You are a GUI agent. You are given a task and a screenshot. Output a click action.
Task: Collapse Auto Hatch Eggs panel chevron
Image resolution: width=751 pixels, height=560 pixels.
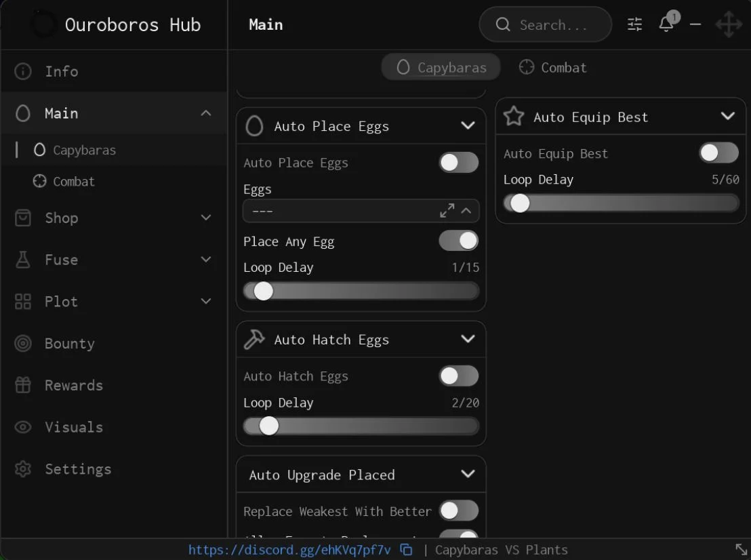coord(468,339)
